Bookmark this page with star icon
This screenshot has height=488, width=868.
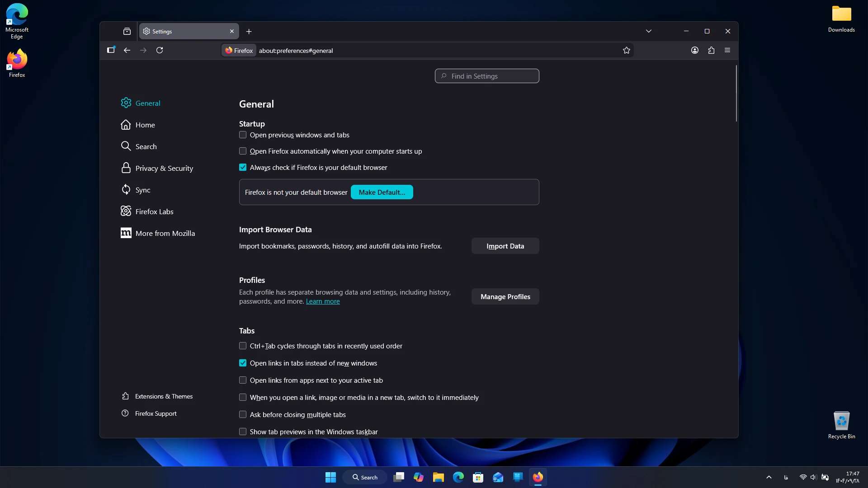click(x=627, y=50)
